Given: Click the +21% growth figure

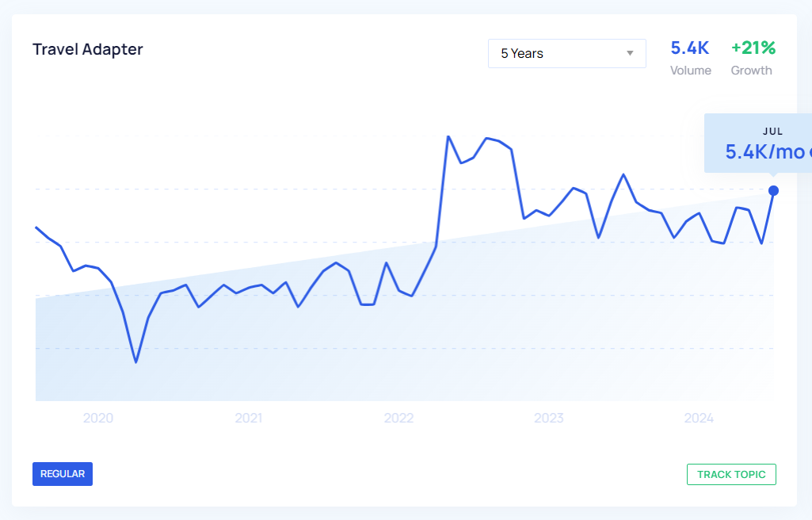Looking at the screenshot, I should point(753,48).
